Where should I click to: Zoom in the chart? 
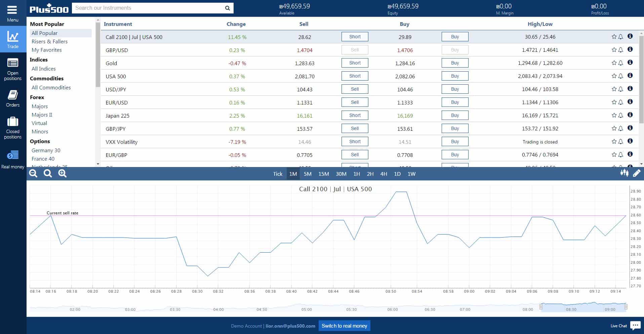pos(63,173)
